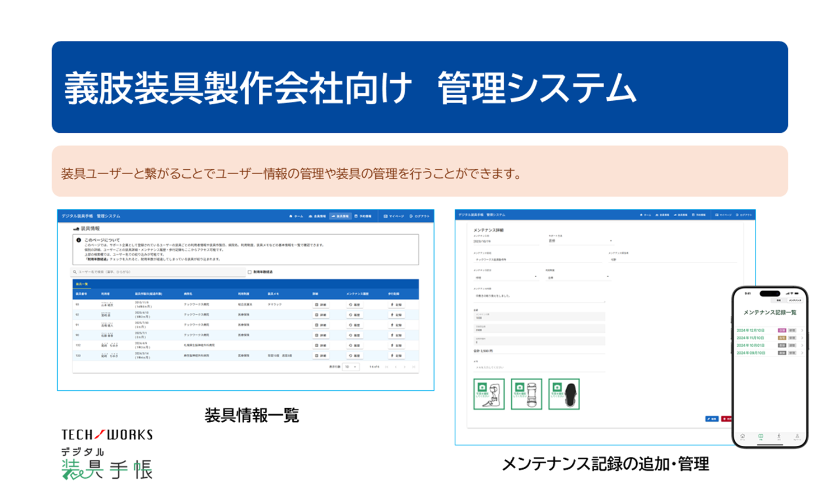The image size is (840, 504).
Task: Click the 予約情報 calendar icon
Action: coord(356,216)
